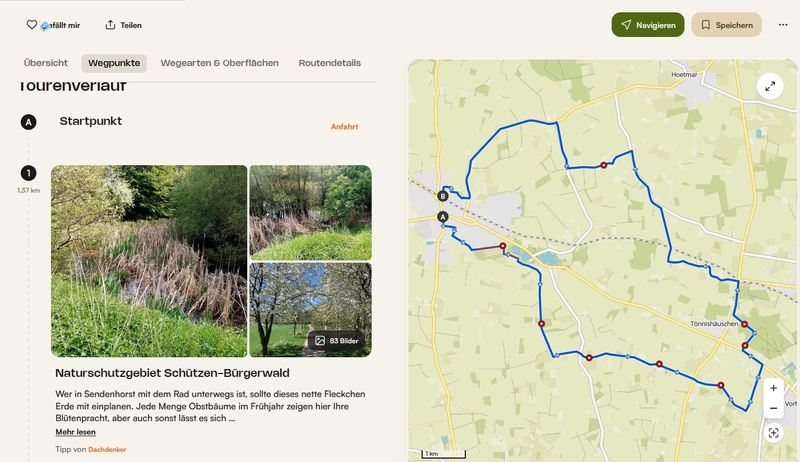Go to the Routendetails tab
The image size is (800, 462).
pos(329,63)
